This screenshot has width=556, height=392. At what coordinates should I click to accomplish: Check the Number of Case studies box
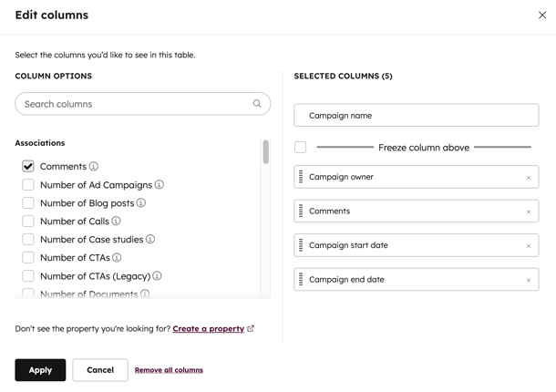[28, 240]
